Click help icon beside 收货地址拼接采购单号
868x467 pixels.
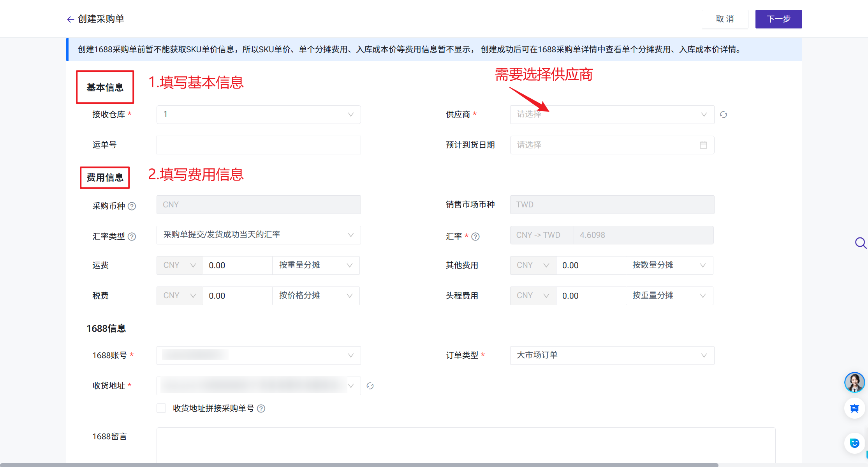click(261, 409)
